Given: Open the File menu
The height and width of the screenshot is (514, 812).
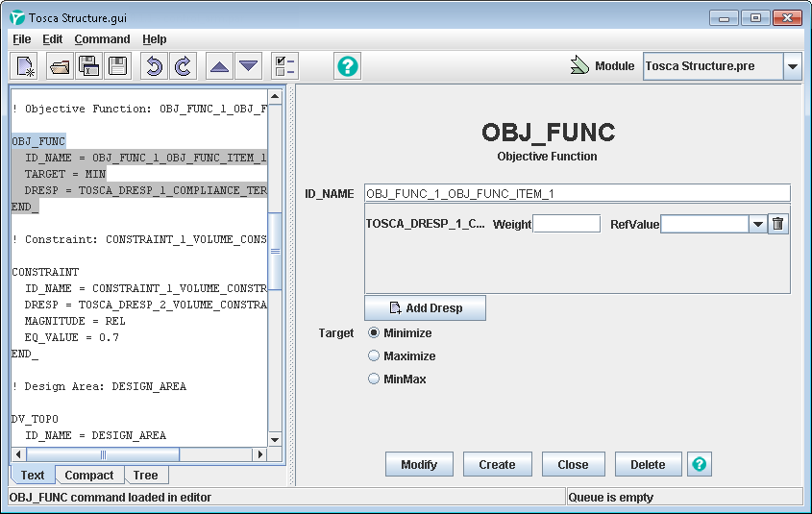Looking at the screenshot, I should click(22, 39).
